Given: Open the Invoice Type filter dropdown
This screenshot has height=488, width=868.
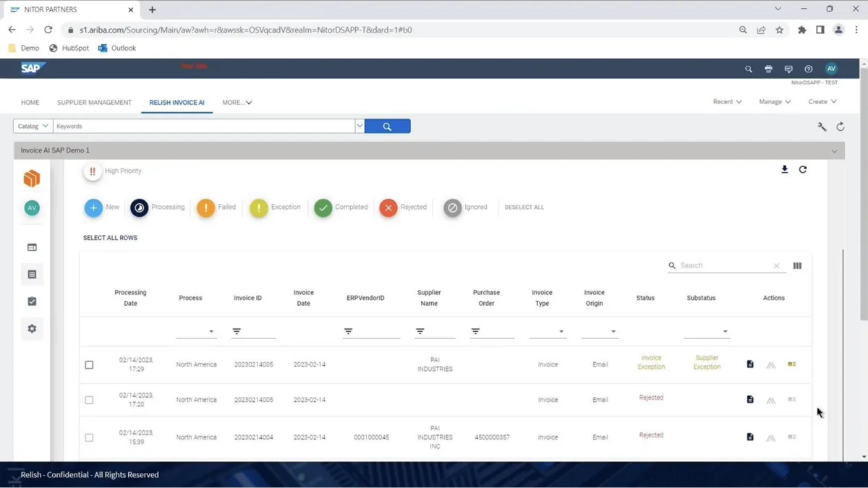Looking at the screenshot, I should click(x=548, y=331).
